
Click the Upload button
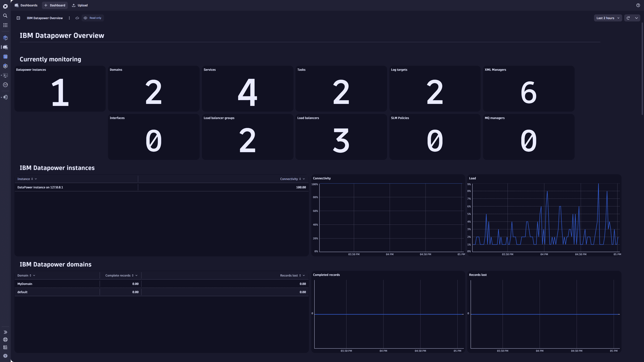[x=80, y=5]
